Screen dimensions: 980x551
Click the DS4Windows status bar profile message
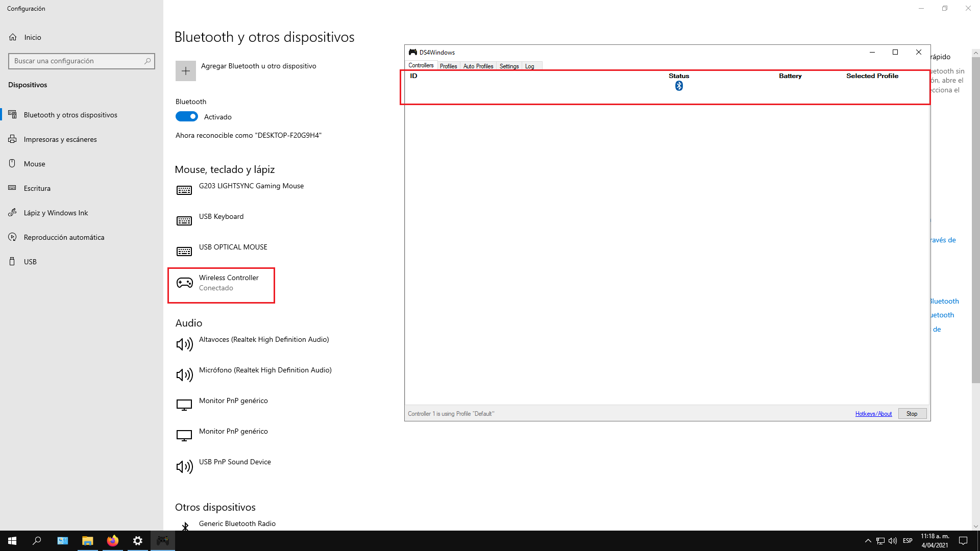[x=451, y=414]
